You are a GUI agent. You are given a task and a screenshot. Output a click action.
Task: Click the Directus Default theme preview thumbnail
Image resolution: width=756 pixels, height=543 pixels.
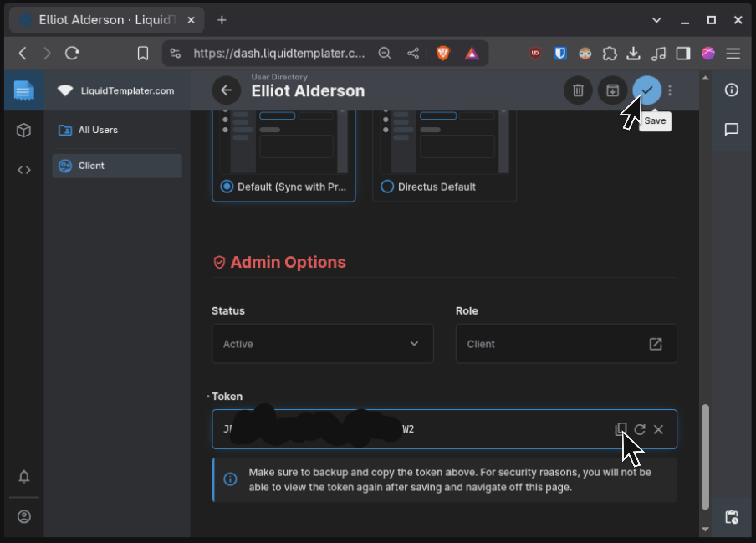coord(444,141)
